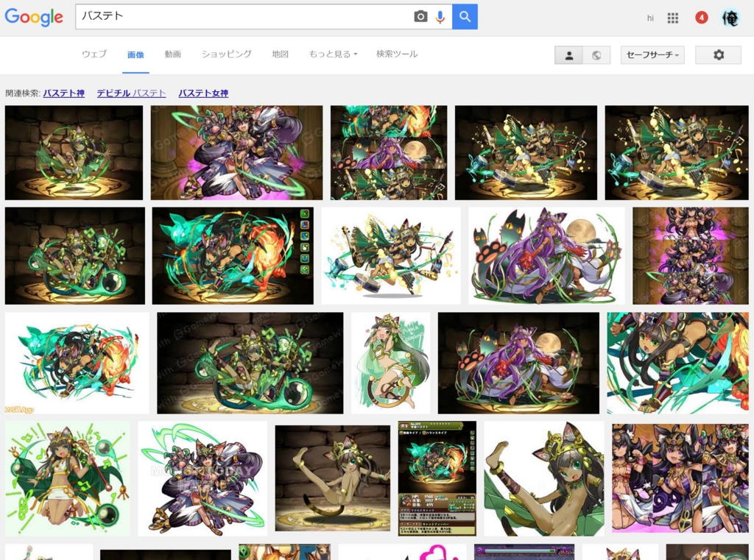Open 検索ツール options
The height and width of the screenshot is (560, 754).
click(x=397, y=54)
